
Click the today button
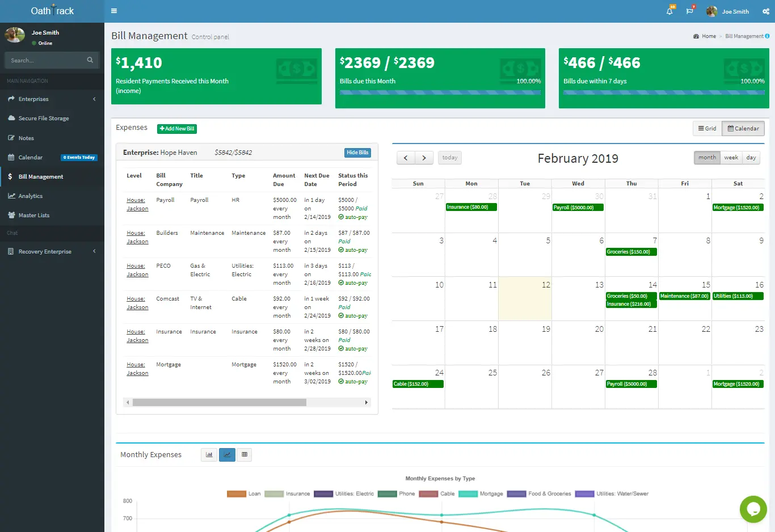point(450,158)
